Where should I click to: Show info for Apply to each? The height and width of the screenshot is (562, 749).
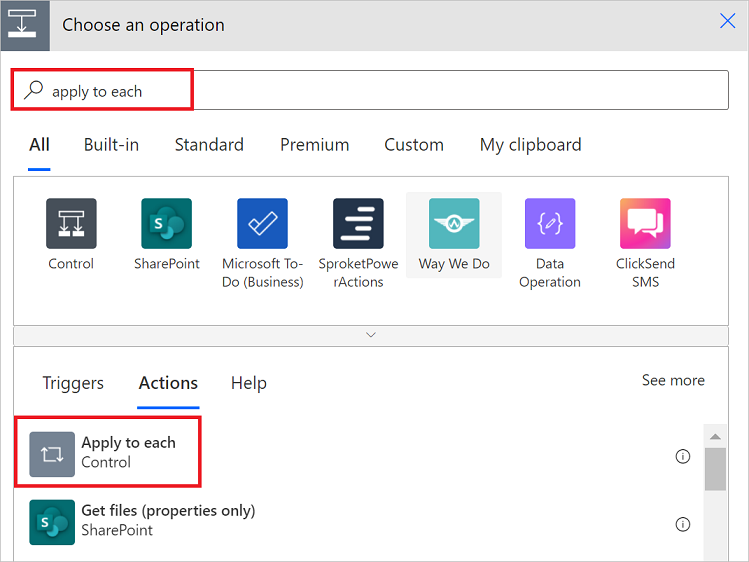[683, 456]
